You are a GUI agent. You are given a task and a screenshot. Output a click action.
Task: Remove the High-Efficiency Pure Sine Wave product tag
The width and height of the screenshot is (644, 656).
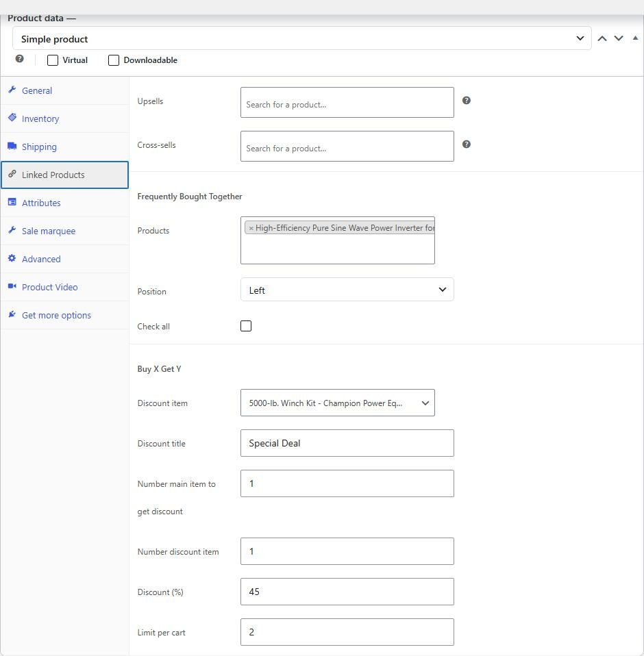(251, 228)
